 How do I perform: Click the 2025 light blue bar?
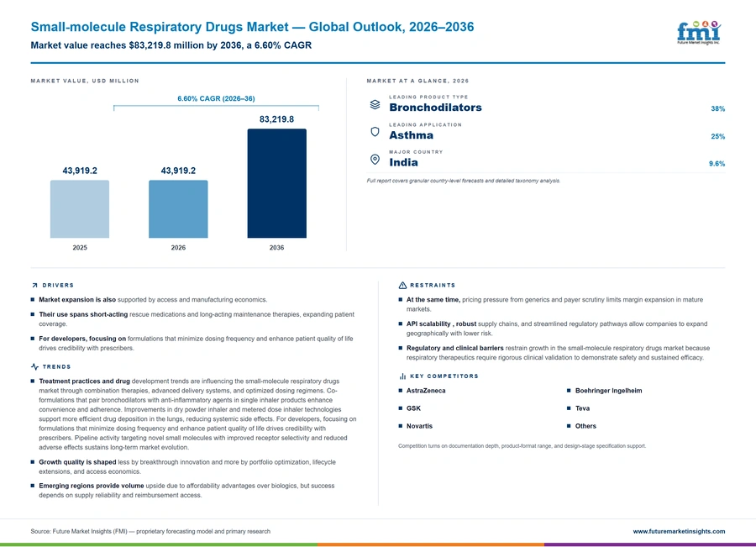(80, 209)
